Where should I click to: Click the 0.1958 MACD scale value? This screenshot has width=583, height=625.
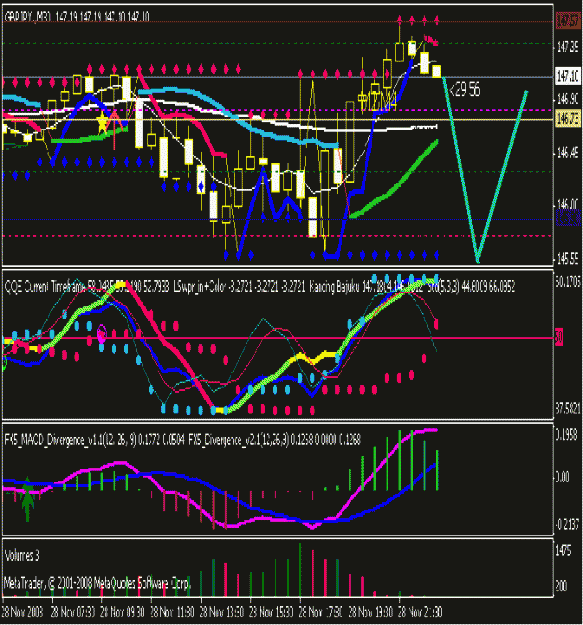coord(567,435)
